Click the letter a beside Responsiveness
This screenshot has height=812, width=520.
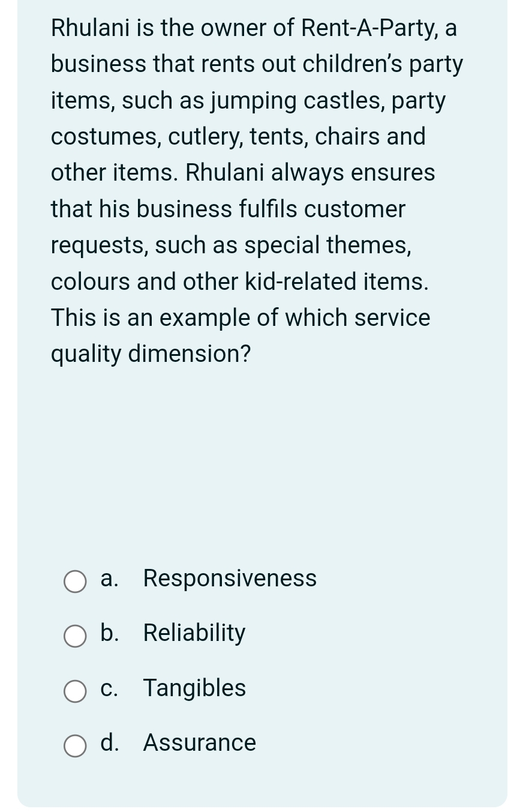107,579
